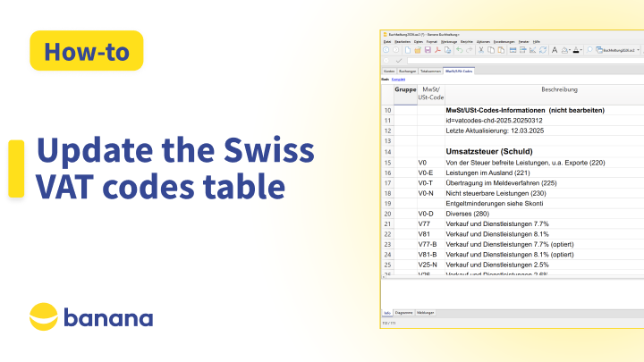Select the V0-T code cell
644x362 pixels.
point(431,183)
